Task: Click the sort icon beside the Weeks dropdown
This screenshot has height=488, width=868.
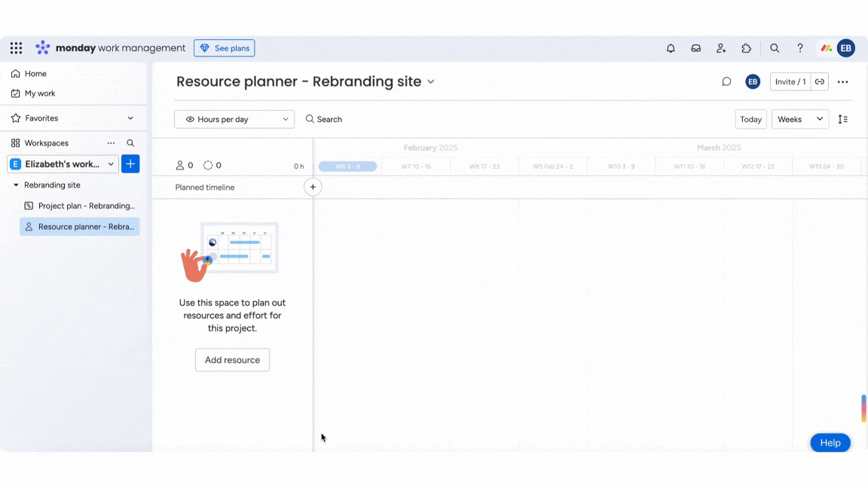Action: tap(843, 119)
